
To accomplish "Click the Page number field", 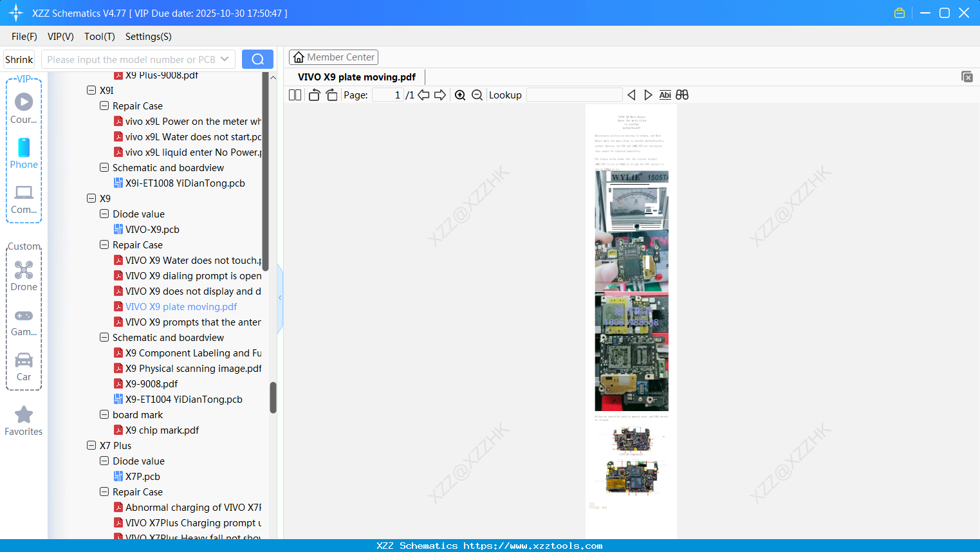I will click(x=388, y=95).
